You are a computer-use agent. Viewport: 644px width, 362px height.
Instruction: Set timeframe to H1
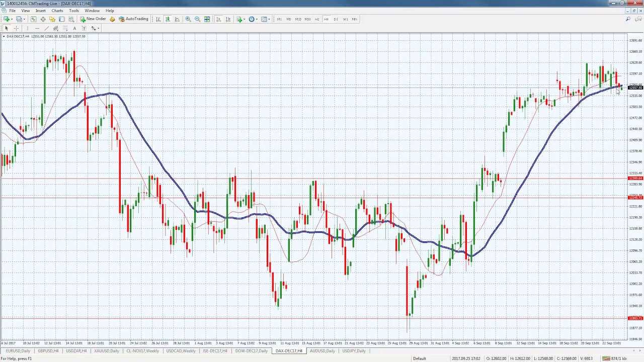317,19
